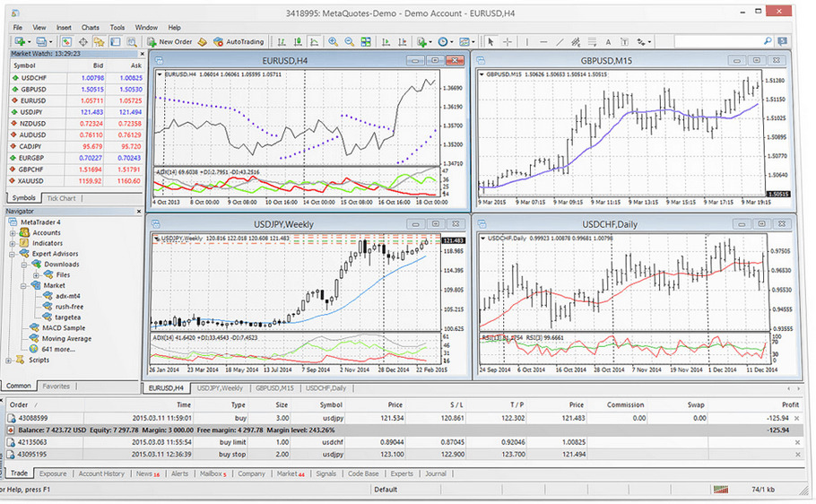Toggle the Strategy Tester button
Screen dimensions: 816x504
(x=132, y=41)
